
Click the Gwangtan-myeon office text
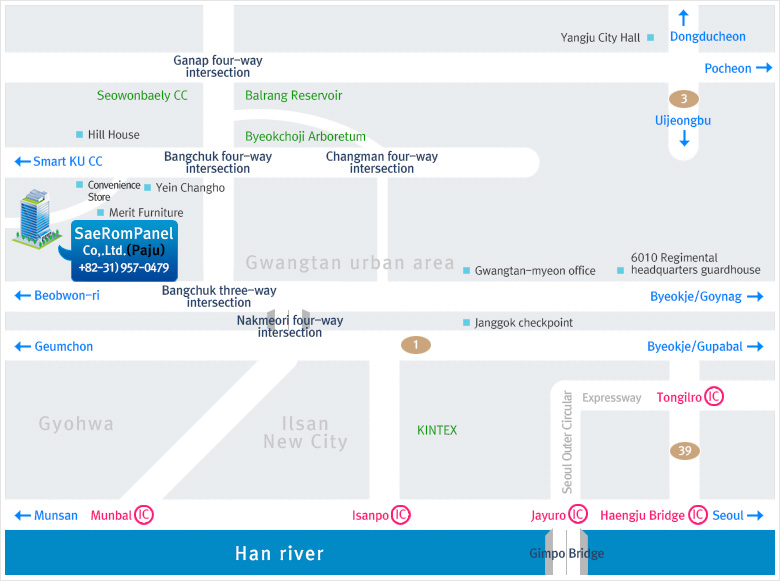tap(535, 271)
